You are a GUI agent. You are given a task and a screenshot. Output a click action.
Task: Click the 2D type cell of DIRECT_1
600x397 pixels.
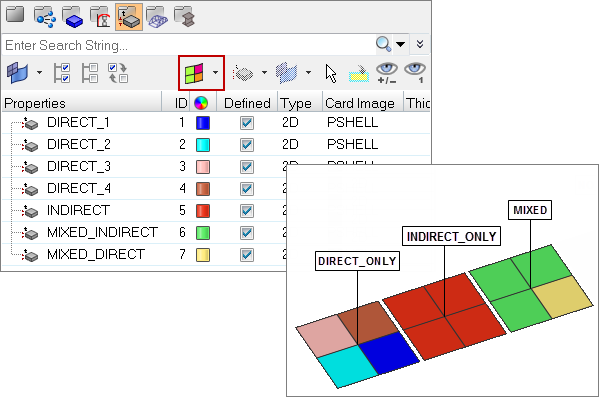[290, 123]
